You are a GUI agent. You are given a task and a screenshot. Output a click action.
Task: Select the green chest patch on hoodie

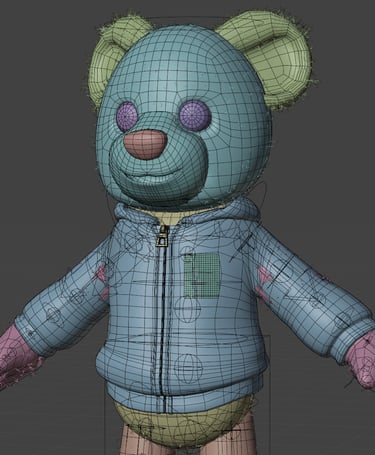tap(202, 275)
